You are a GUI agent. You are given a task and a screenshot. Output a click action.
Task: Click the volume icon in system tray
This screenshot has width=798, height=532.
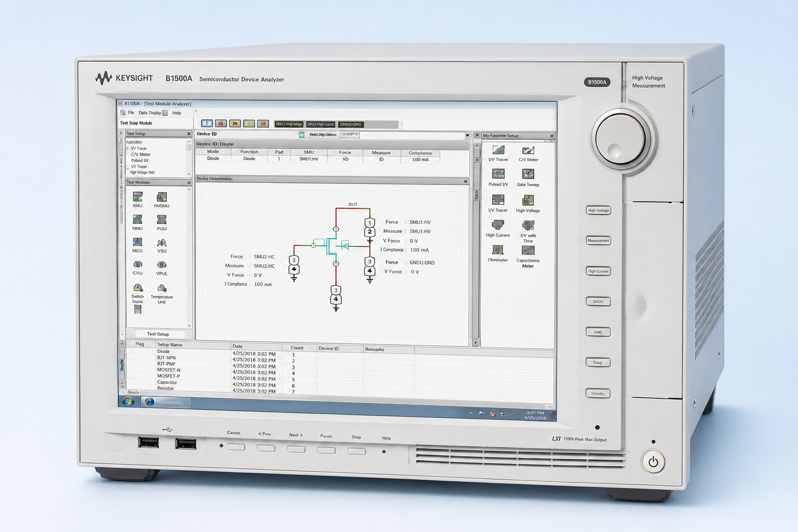(513, 415)
